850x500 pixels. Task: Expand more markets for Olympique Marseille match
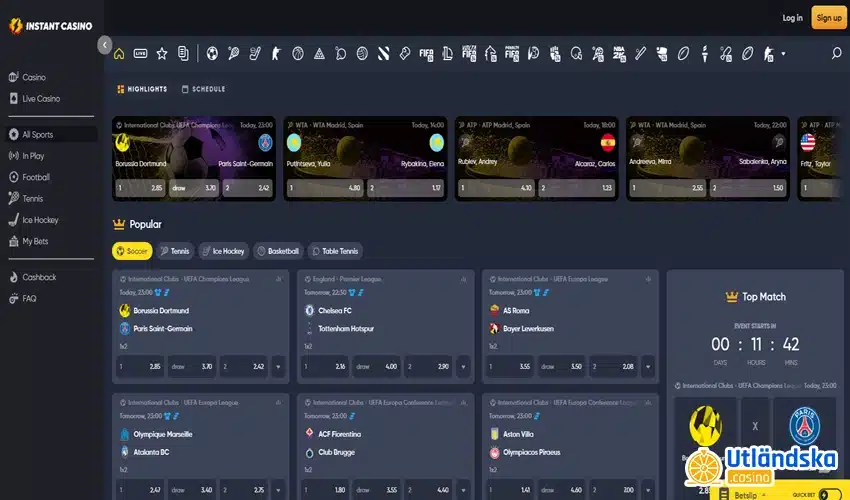(x=278, y=490)
